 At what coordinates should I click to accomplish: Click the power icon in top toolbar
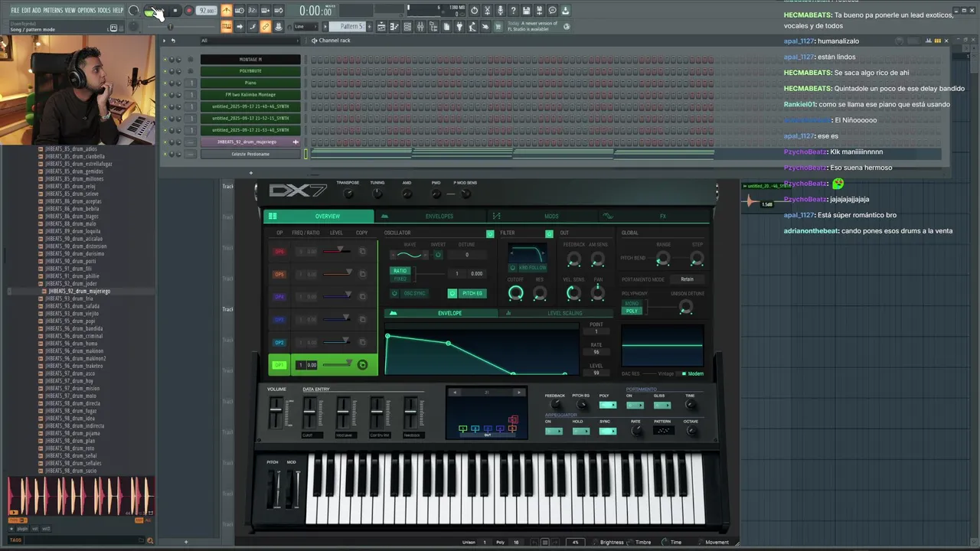[x=474, y=10]
